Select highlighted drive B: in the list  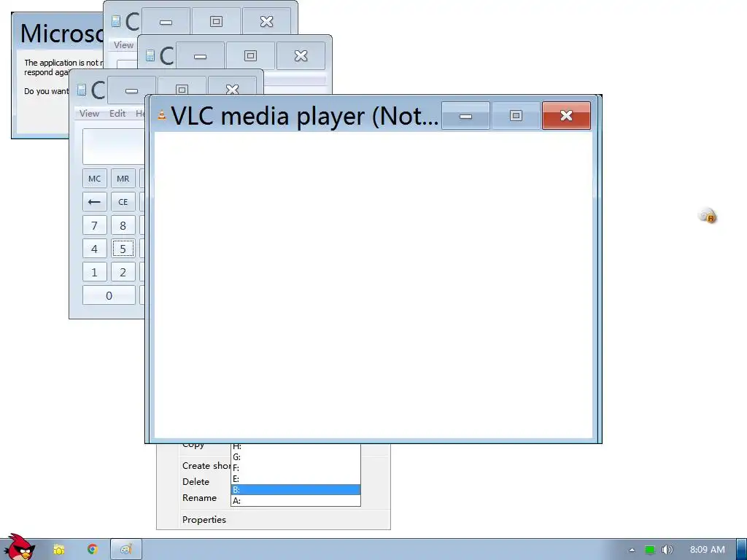point(295,489)
